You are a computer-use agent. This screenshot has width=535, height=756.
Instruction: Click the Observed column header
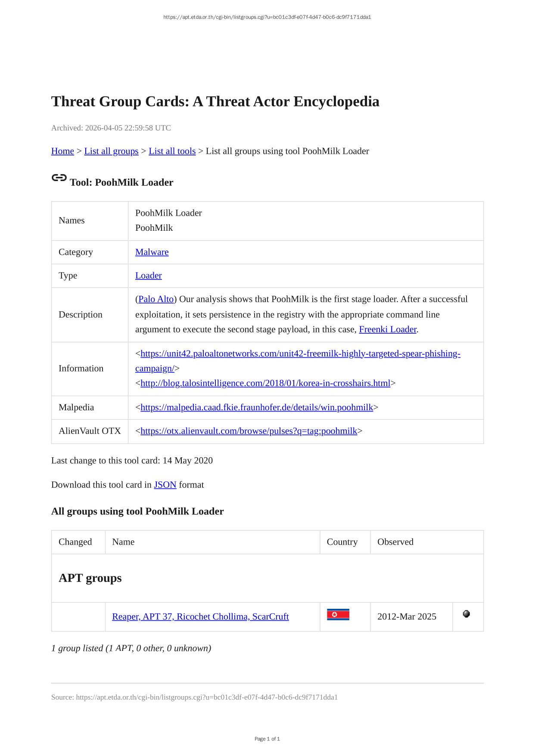coord(395,542)
